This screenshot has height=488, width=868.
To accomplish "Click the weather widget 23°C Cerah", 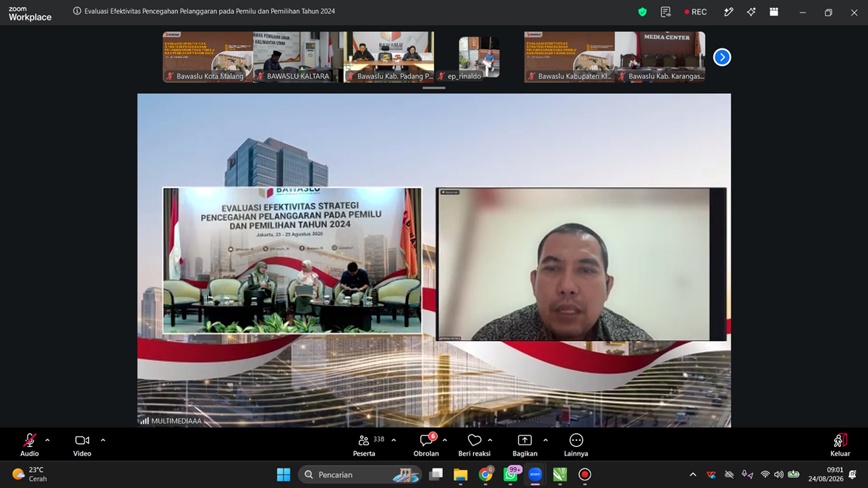I will 30,474.
